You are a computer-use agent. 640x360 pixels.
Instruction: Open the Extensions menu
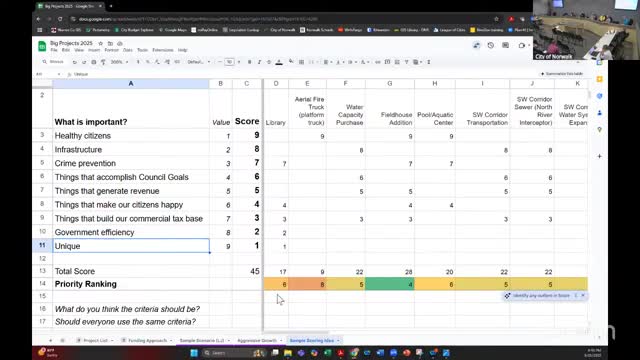pyautogui.click(x=163, y=50)
